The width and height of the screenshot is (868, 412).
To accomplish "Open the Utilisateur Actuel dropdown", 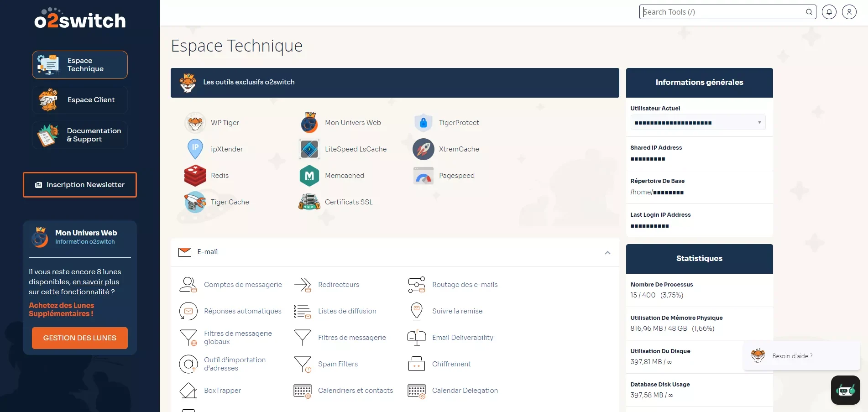I will click(698, 122).
